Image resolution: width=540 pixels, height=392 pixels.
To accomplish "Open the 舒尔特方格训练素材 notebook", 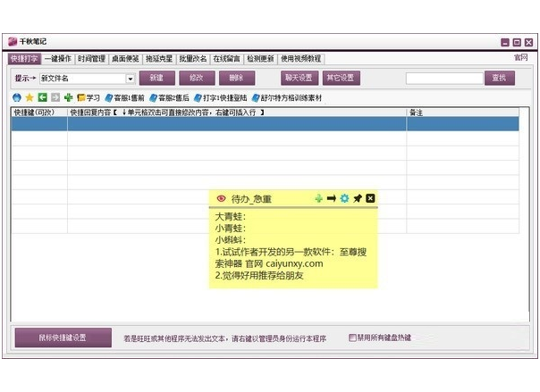I will [287, 98].
